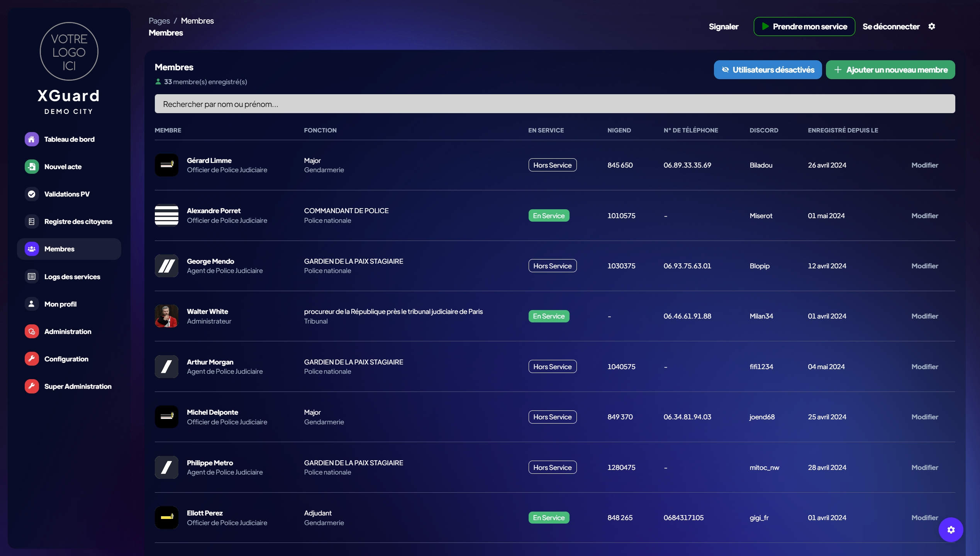980x556 pixels.
Task: Click the Super Administration wrench icon
Action: click(x=32, y=386)
